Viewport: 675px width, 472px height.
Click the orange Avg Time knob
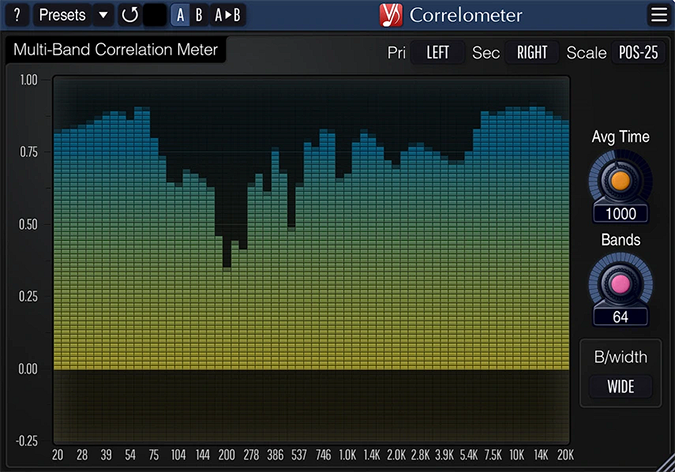tap(620, 180)
